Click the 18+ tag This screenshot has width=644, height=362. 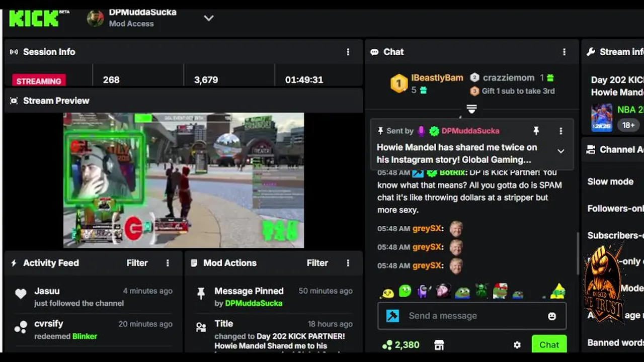(x=628, y=125)
